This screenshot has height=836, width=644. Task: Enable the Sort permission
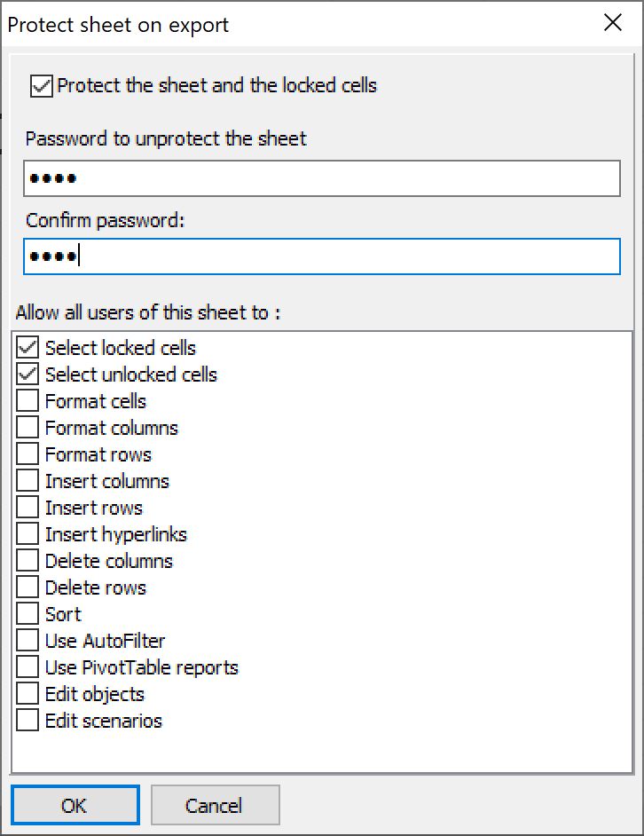coord(28,614)
